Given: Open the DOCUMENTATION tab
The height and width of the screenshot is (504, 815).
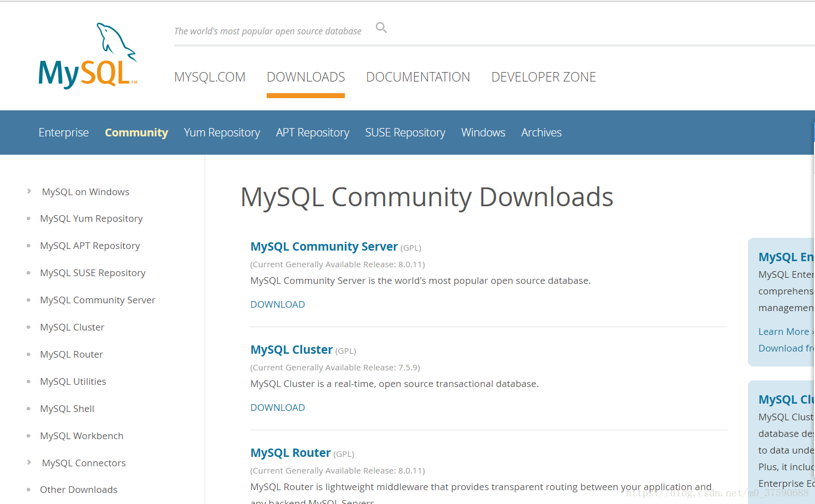Looking at the screenshot, I should [418, 77].
